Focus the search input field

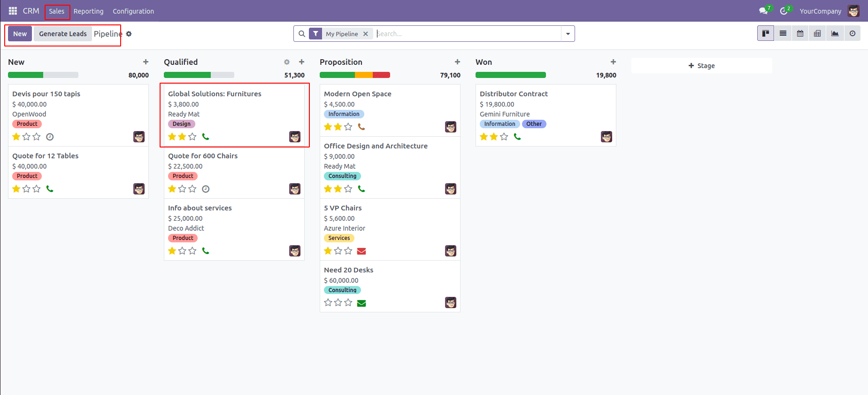click(468, 34)
